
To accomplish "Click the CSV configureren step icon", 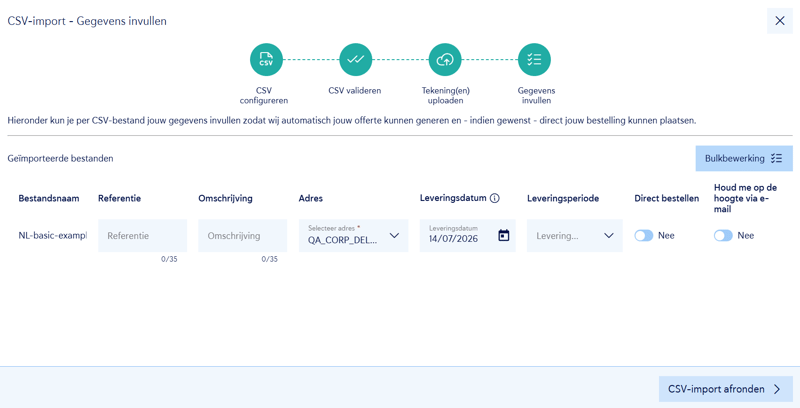I will [266, 60].
